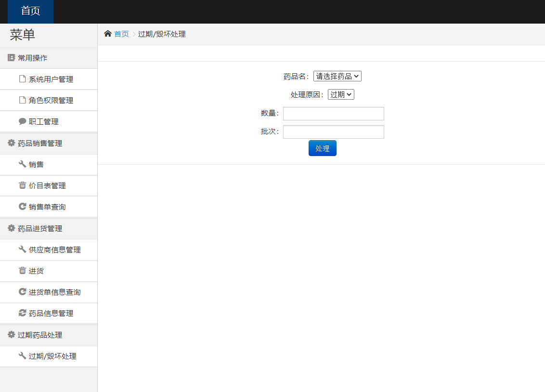545x392 pixels.
Task: Click the wrench icon beside 供应商信息管理
Action: click(x=21, y=249)
